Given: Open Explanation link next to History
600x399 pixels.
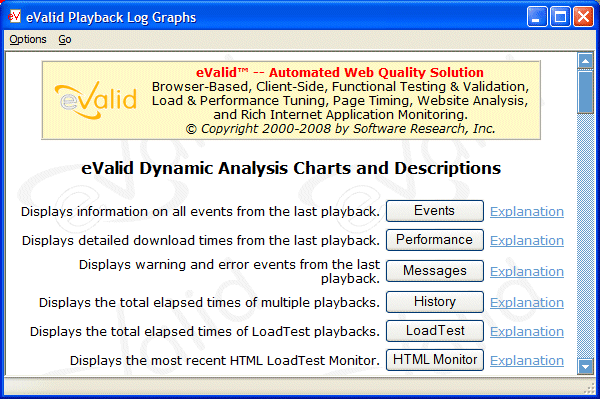Looking at the screenshot, I should click(527, 303).
